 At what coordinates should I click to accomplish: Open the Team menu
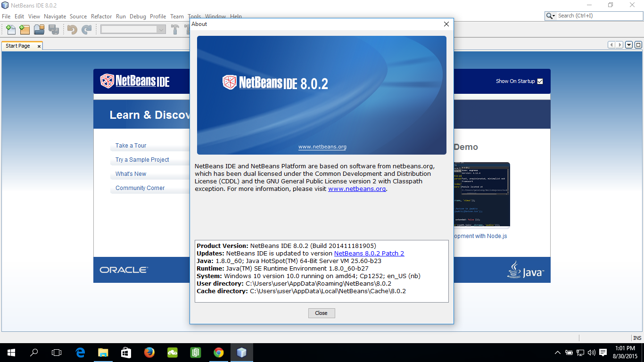(x=177, y=16)
